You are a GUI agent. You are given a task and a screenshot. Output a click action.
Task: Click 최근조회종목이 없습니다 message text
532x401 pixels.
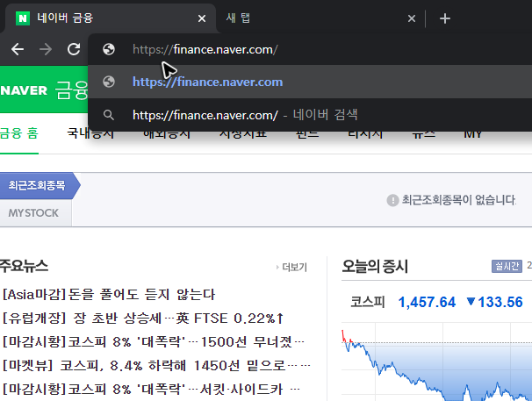(x=459, y=200)
